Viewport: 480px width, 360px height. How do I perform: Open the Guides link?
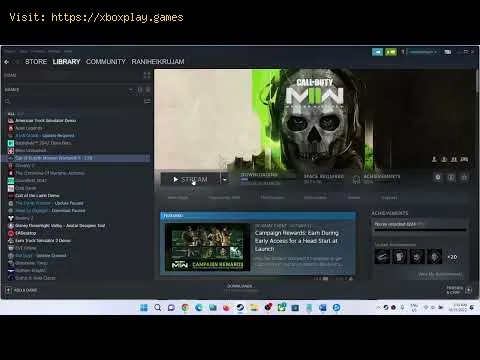click(x=353, y=198)
